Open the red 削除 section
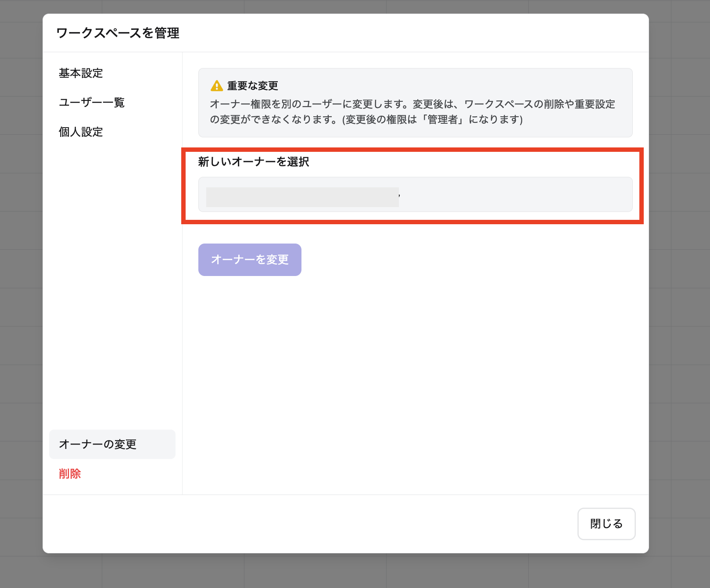This screenshot has height=588, width=710. pos(70,473)
